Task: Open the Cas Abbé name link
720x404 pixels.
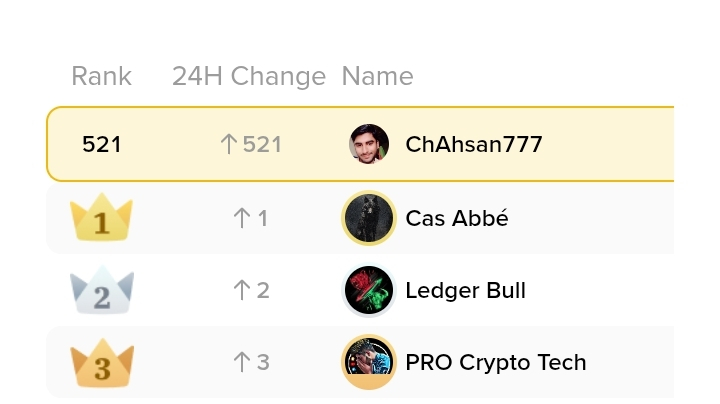Action: (457, 218)
